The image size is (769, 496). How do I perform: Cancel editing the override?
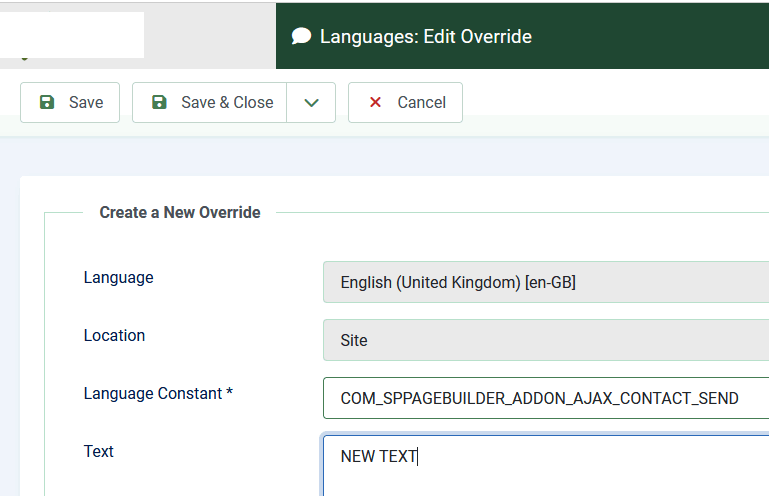click(405, 102)
